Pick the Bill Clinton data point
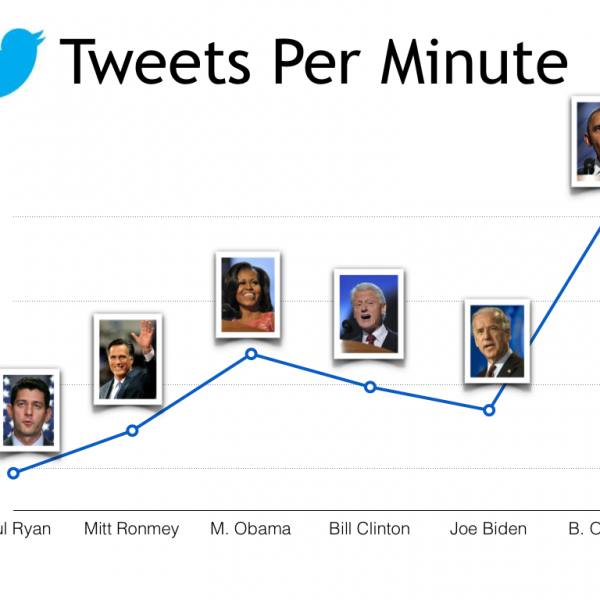600x600 pixels. pos(370,387)
